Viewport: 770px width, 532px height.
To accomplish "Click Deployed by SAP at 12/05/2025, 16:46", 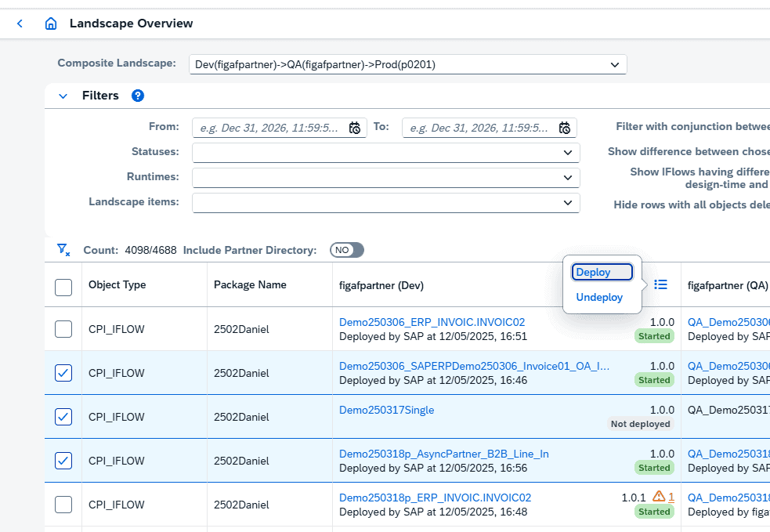I will [x=433, y=380].
